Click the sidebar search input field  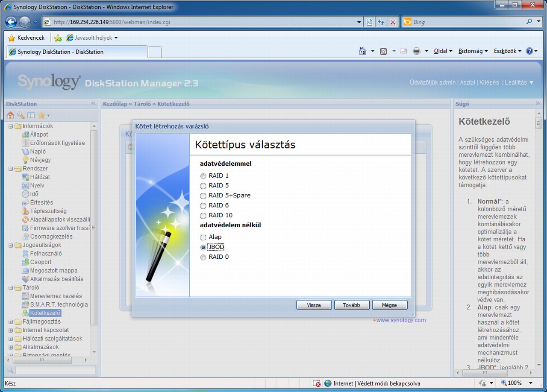pos(56,370)
